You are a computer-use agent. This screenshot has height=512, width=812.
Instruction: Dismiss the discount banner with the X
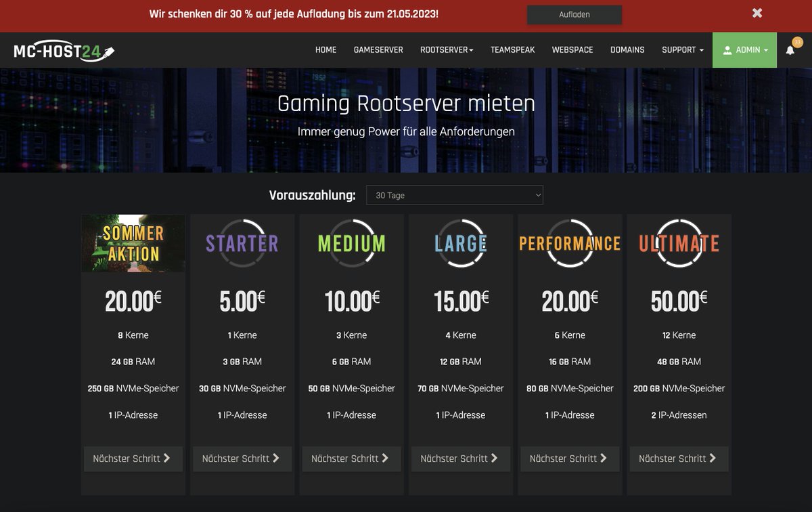(757, 12)
